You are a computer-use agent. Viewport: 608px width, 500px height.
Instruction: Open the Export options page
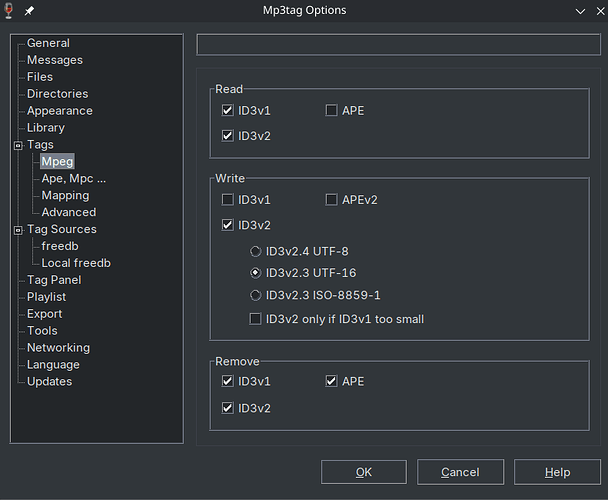point(44,314)
